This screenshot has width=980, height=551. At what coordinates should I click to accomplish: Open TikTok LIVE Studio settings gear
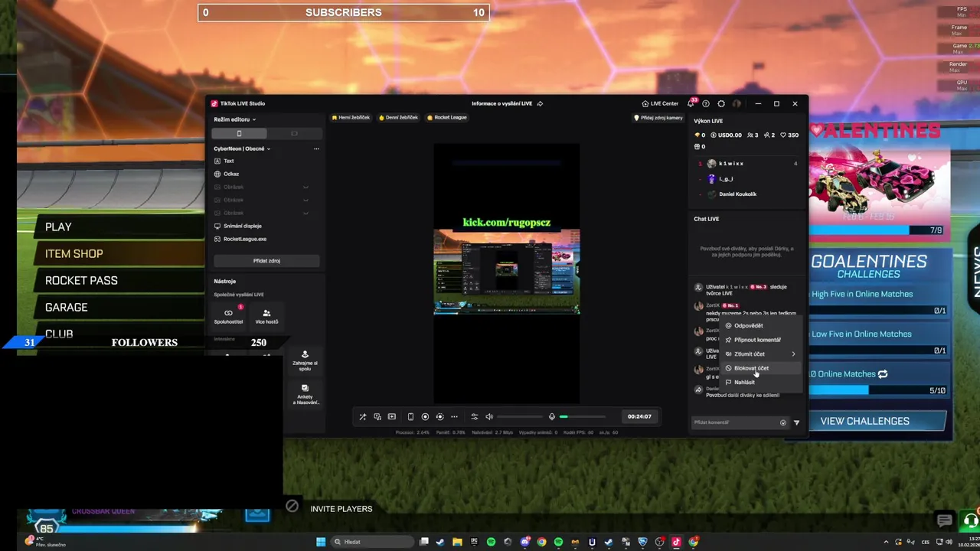click(x=721, y=103)
